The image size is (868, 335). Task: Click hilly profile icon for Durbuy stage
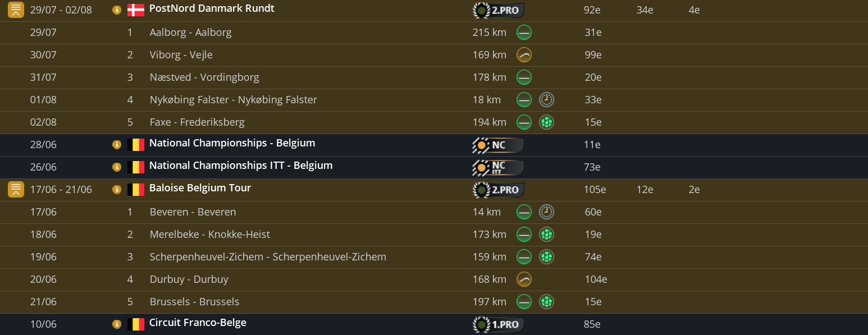(524, 279)
